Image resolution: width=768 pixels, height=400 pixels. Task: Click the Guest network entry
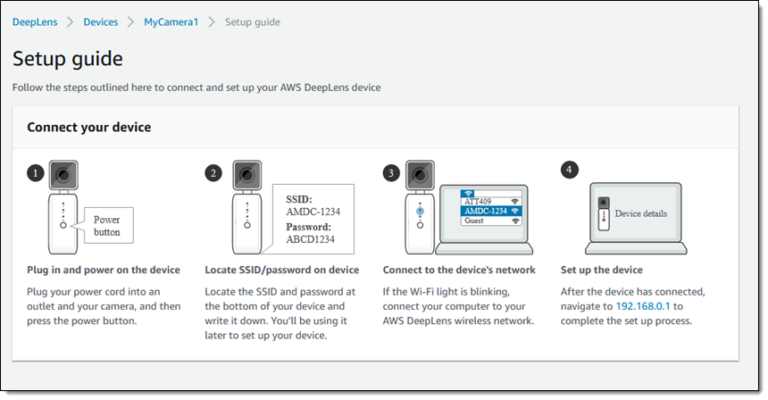coord(491,221)
